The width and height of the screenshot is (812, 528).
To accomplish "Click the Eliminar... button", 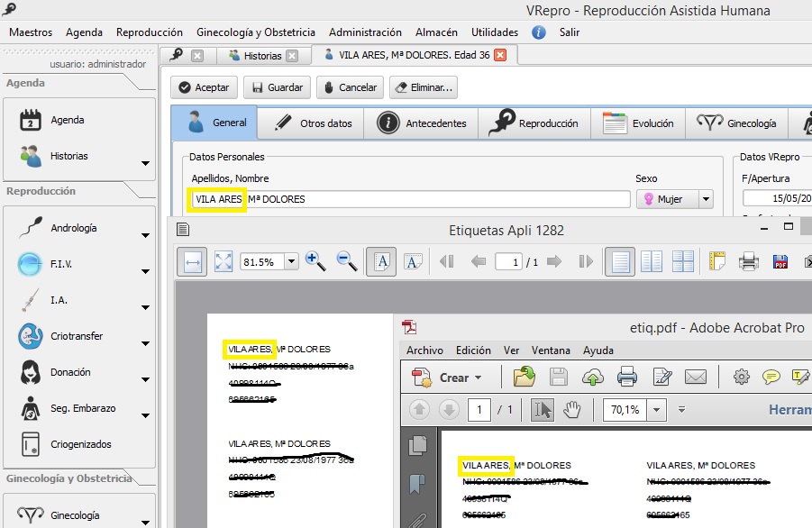I will pyautogui.click(x=423, y=87).
